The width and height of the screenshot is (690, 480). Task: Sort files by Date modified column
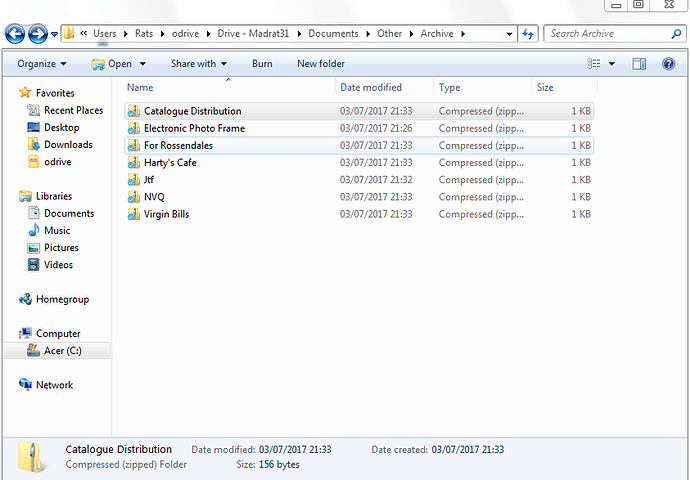pos(370,88)
